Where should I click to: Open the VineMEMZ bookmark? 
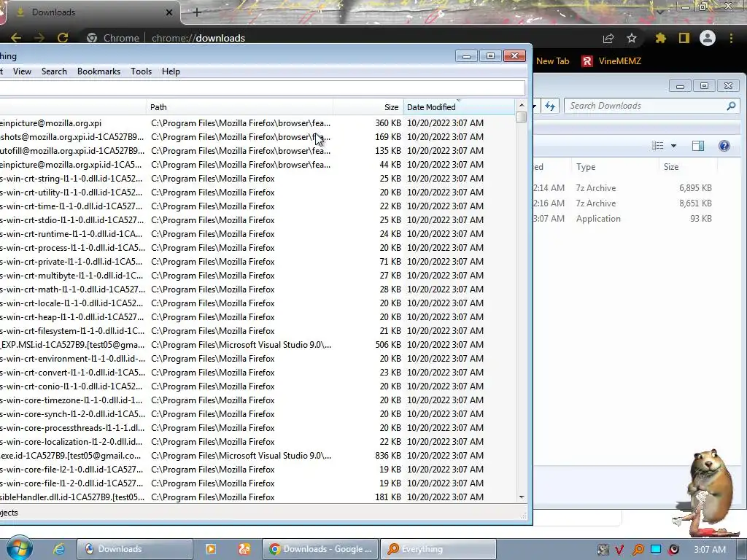tap(611, 61)
